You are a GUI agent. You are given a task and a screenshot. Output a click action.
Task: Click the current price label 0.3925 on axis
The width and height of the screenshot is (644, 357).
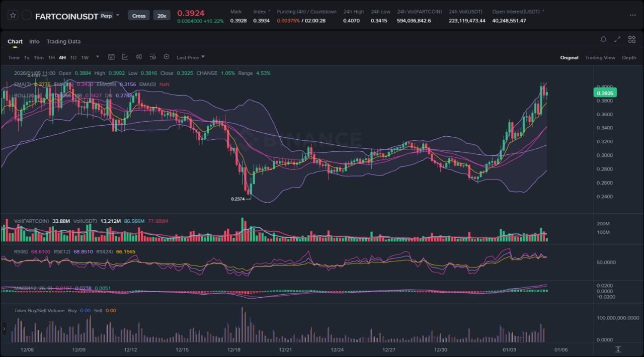pos(605,93)
